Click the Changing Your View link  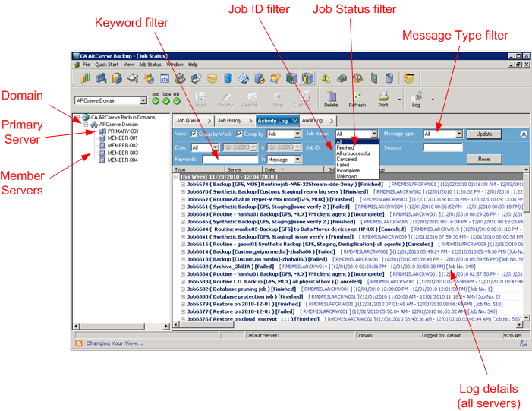(115, 343)
